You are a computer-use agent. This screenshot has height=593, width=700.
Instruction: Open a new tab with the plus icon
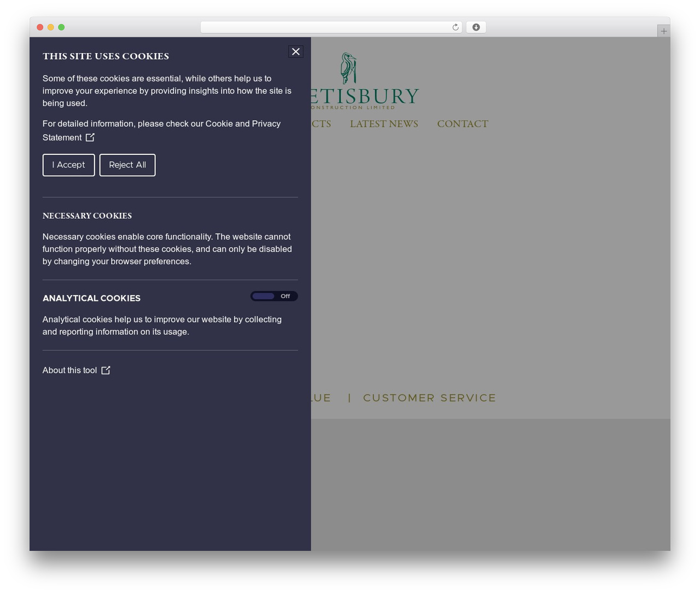pyautogui.click(x=663, y=31)
